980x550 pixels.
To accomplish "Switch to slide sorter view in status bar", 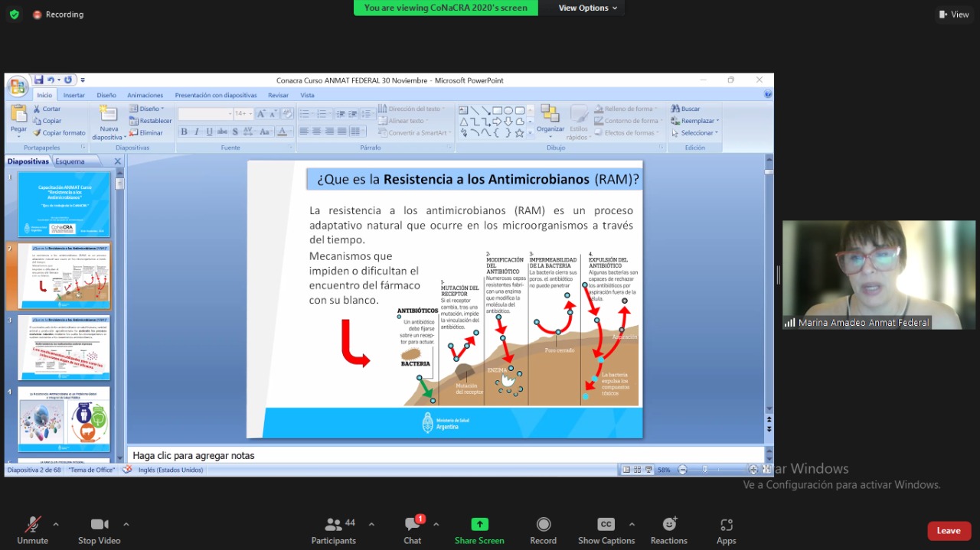I will click(636, 469).
